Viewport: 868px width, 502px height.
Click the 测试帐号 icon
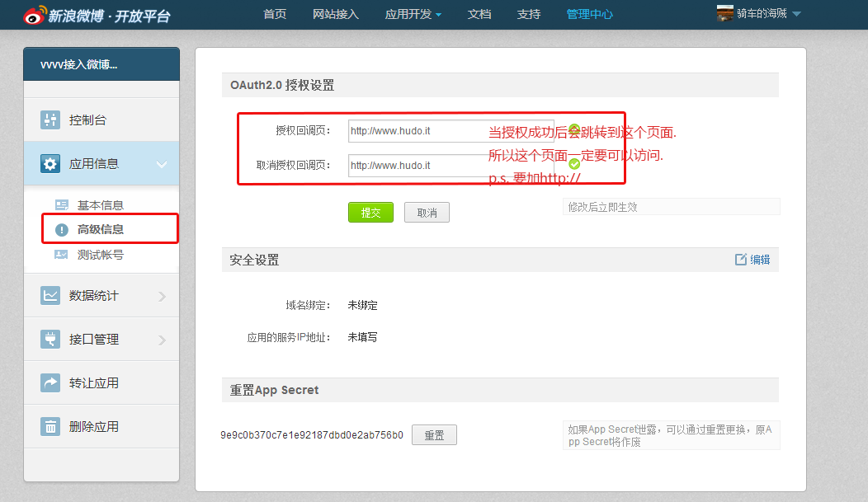coord(61,255)
